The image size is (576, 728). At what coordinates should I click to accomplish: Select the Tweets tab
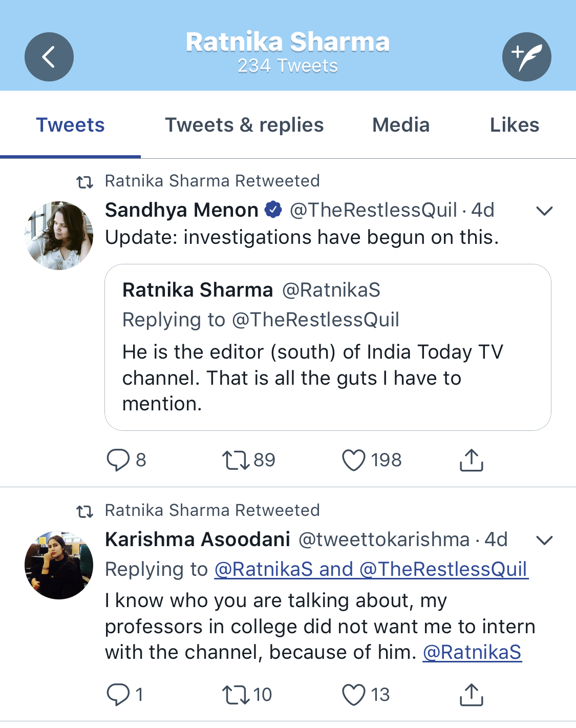click(x=70, y=126)
